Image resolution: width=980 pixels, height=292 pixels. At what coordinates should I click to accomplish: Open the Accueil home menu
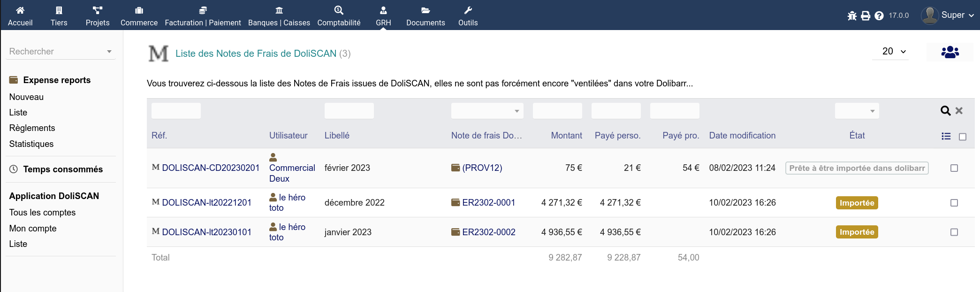[20, 15]
